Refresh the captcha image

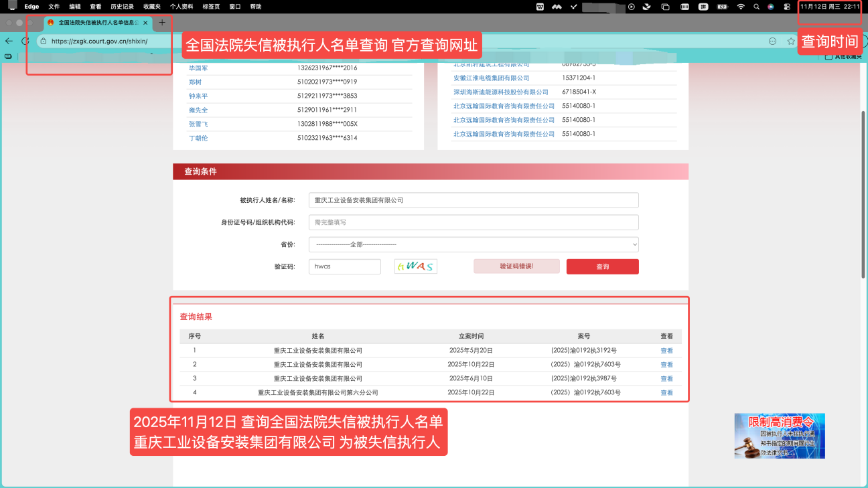(x=416, y=266)
